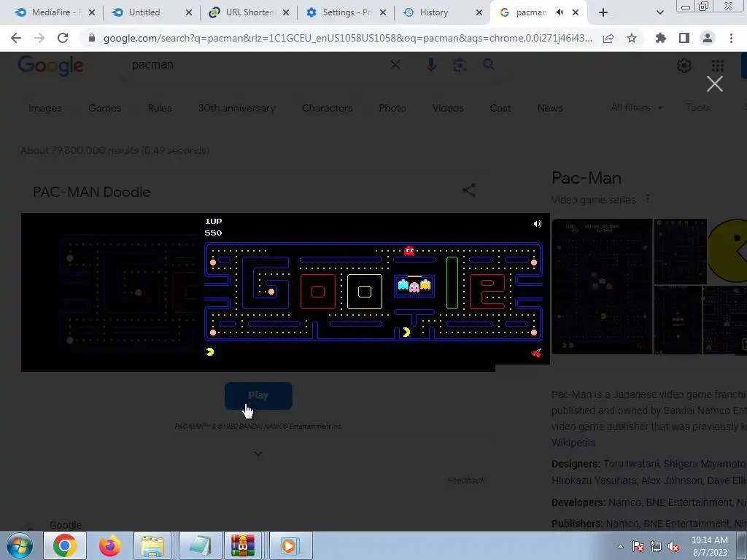Mute the pacman tab audio icon
Viewport: 747px width, 560px height.
(560, 12)
